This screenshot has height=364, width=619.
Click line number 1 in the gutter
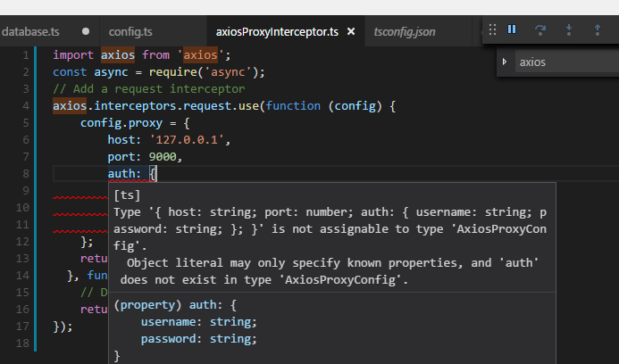(x=26, y=55)
